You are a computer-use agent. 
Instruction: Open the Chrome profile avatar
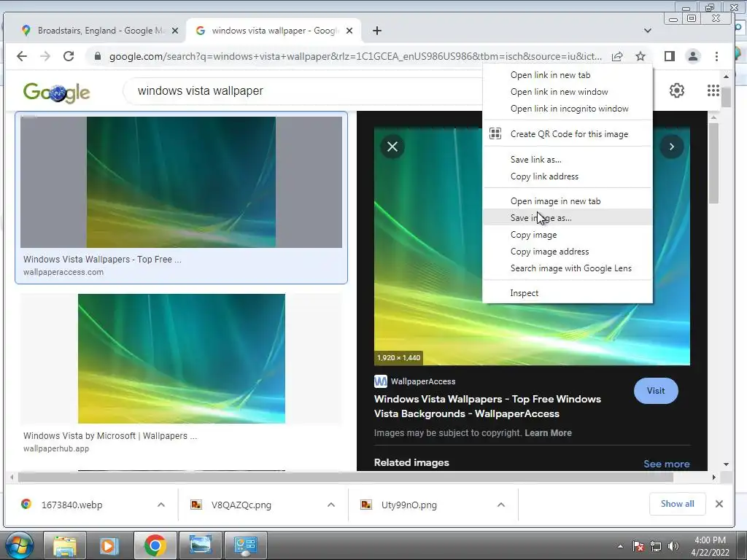(693, 56)
